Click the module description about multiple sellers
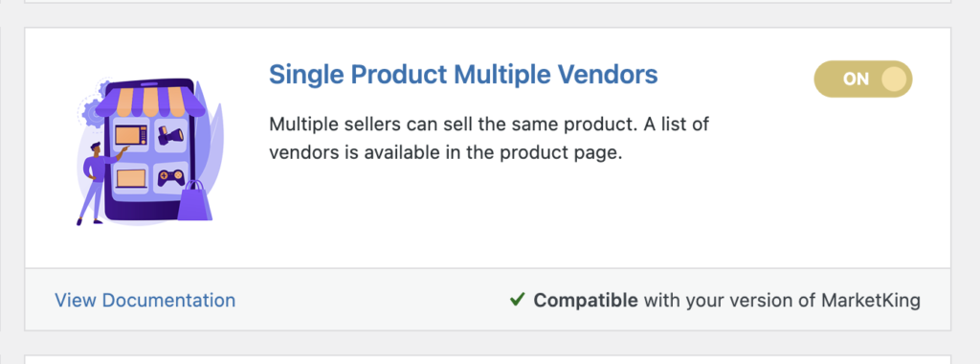This screenshot has width=980, height=364. 489,138
